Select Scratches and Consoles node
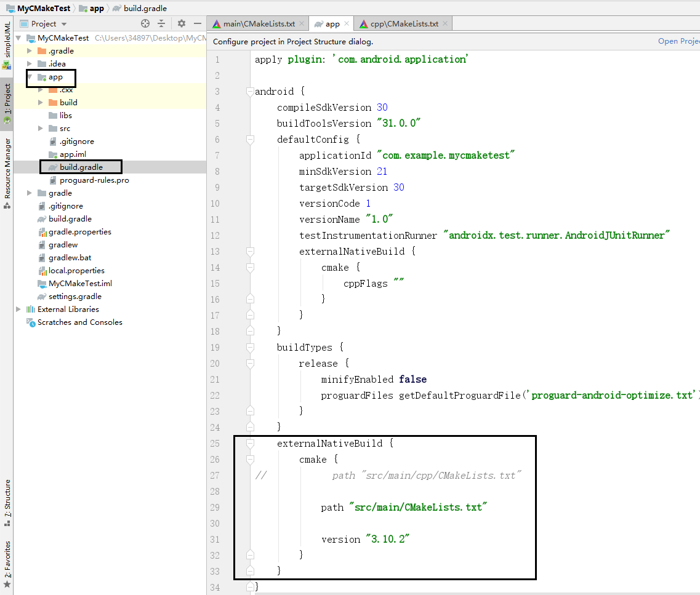The width and height of the screenshot is (700, 595). pyautogui.click(x=79, y=322)
